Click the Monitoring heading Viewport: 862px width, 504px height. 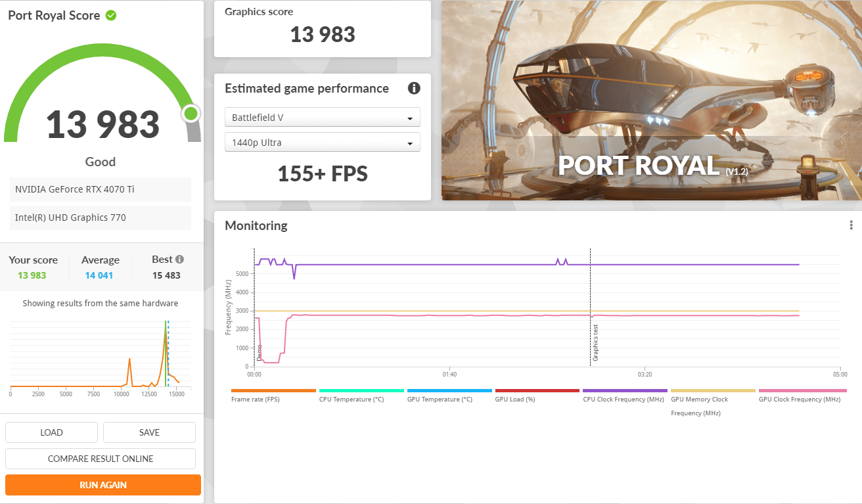[x=256, y=225]
